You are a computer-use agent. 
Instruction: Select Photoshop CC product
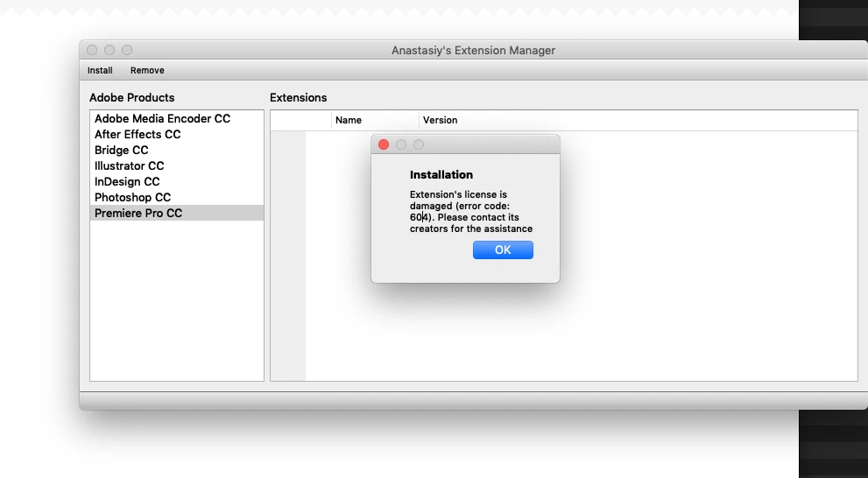click(177, 198)
